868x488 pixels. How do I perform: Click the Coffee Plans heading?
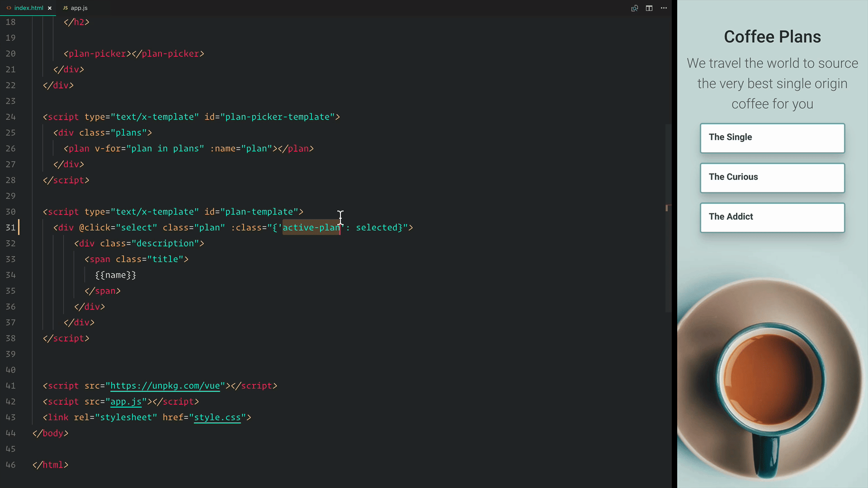(x=772, y=37)
